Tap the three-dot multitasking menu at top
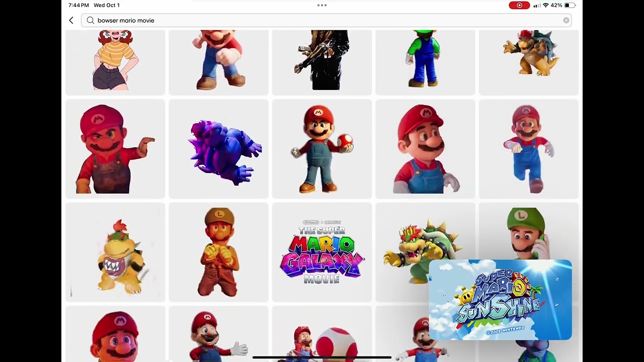Viewport: 644px width, 362px height. pyautogui.click(x=322, y=5)
